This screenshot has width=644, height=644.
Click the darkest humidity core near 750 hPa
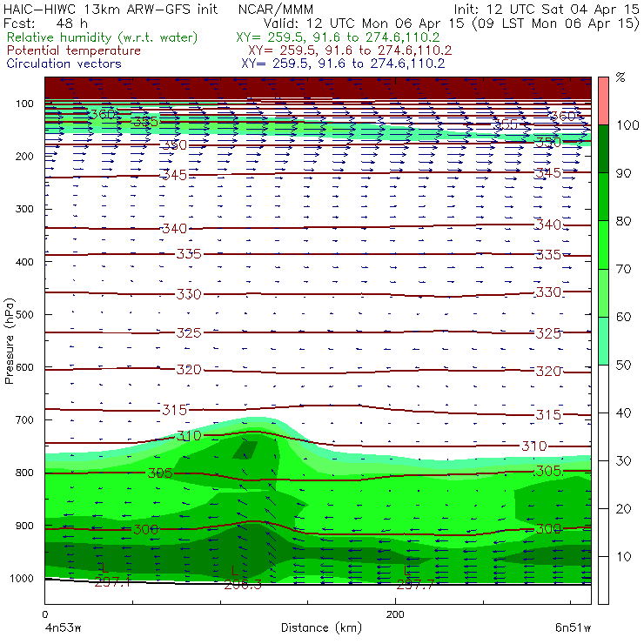(245, 450)
